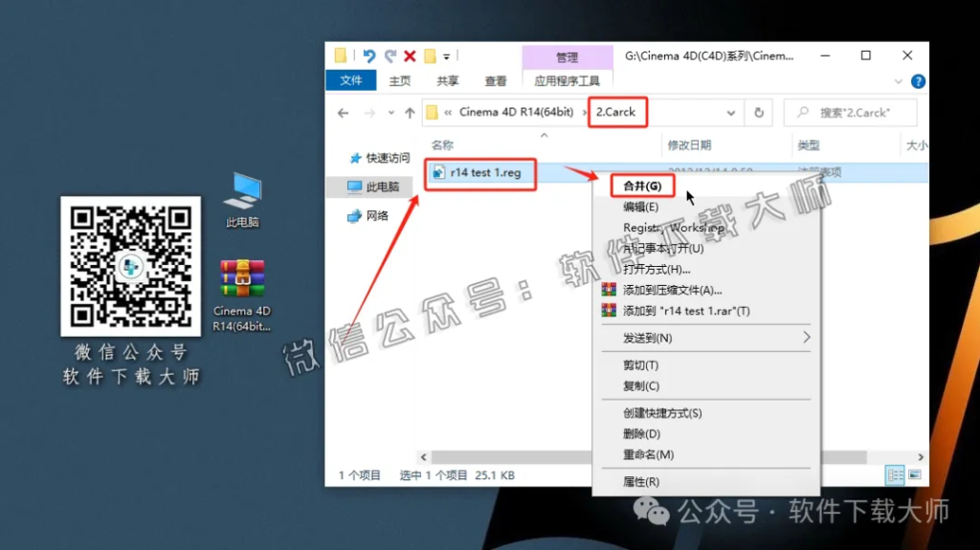Click the refresh button next to address bar
The width and height of the screenshot is (980, 550).
pos(759,113)
